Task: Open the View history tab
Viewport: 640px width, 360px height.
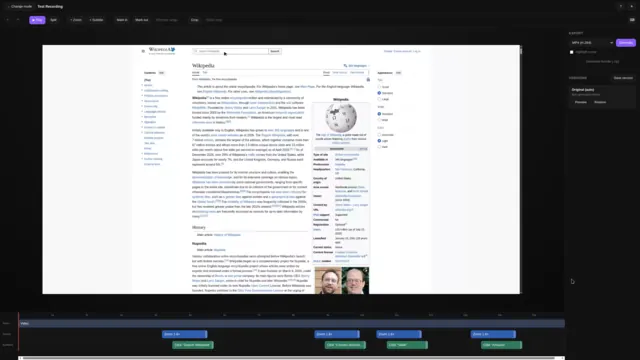Action: tap(357, 73)
